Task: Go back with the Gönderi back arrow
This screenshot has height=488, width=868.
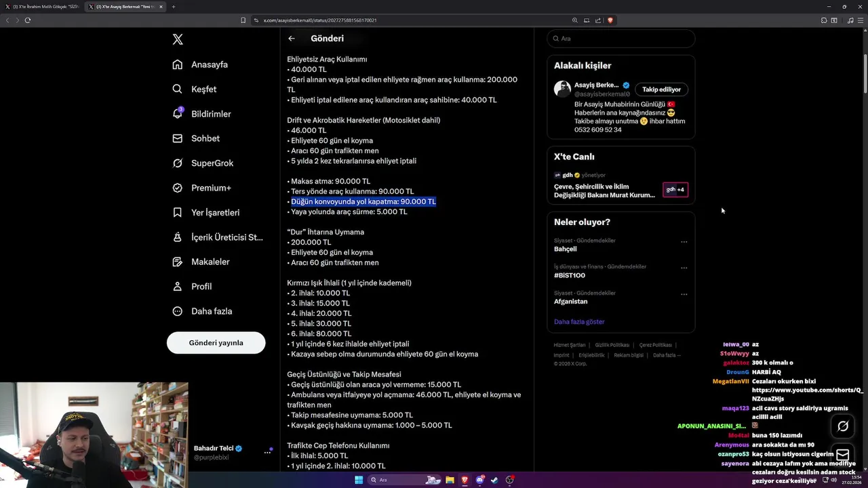Action: click(291, 39)
